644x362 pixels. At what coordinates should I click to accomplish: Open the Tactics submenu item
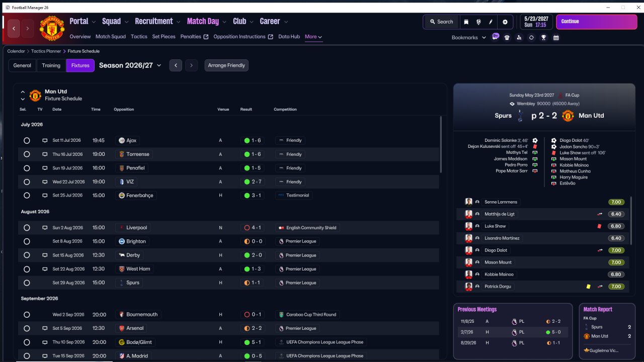coord(139,37)
